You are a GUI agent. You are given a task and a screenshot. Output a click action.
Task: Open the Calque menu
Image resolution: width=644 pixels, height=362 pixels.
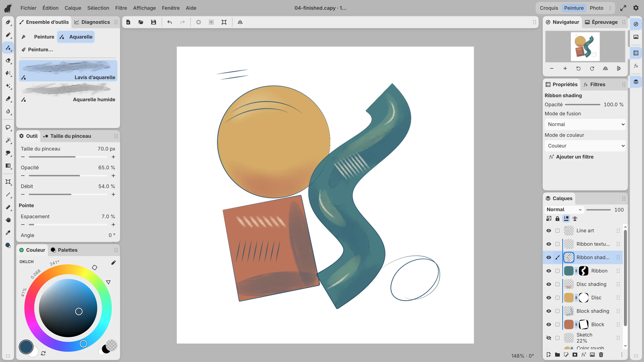tap(73, 8)
